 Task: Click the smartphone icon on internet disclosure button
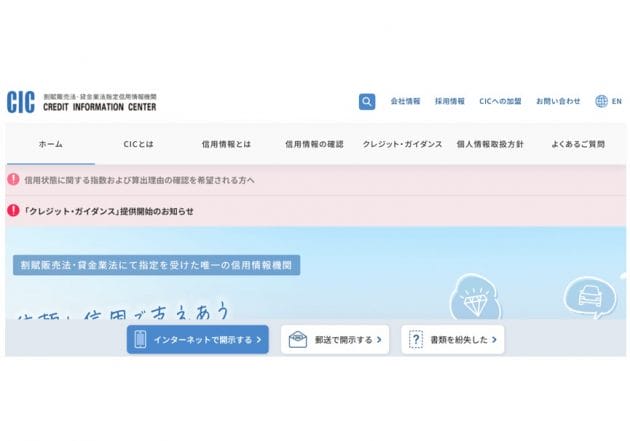coord(140,339)
